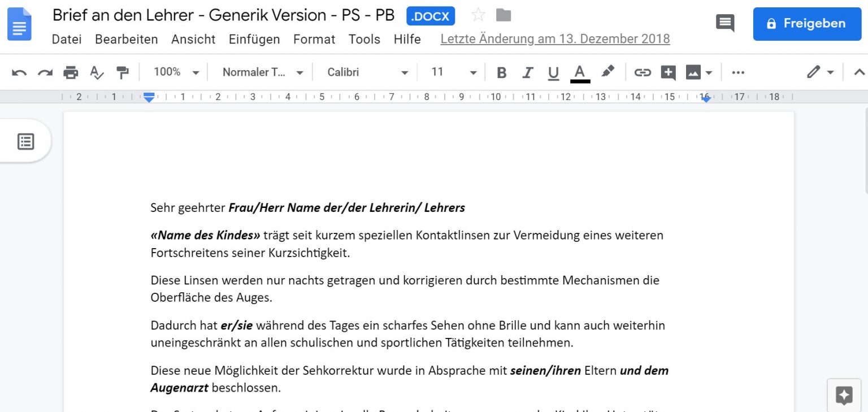
Task: Open the Datei menu
Action: coord(67,39)
